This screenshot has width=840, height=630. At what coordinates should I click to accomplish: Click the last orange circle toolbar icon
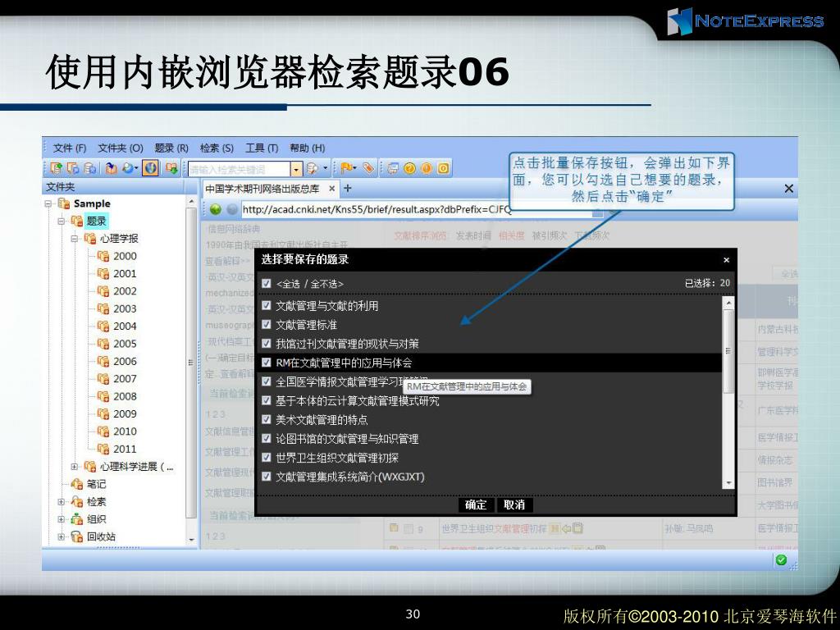point(444,168)
